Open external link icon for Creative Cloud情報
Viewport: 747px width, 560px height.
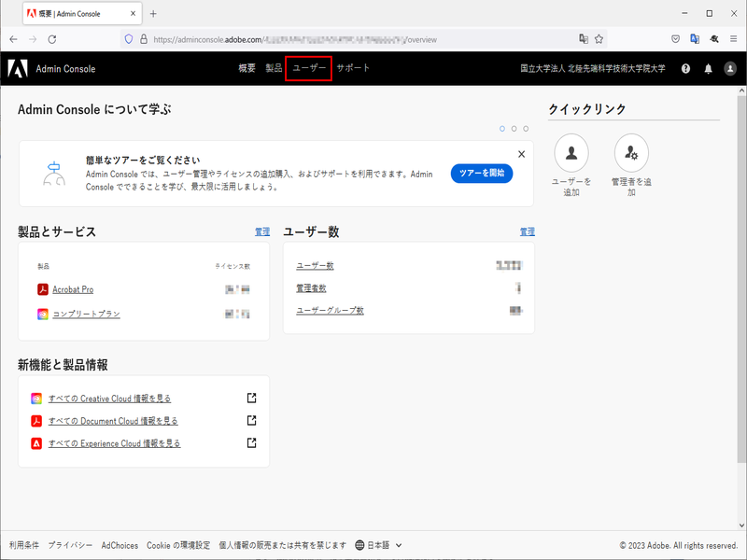(251, 399)
